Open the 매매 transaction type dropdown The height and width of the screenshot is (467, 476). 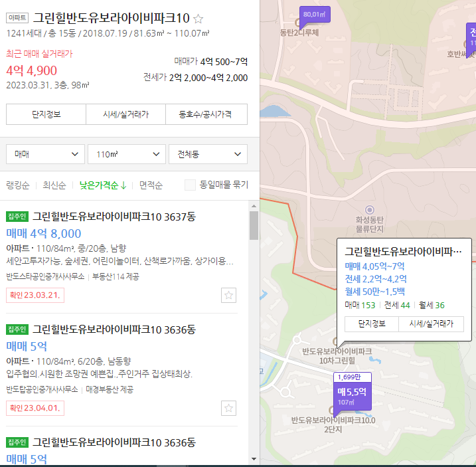pyautogui.click(x=45, y=154)
